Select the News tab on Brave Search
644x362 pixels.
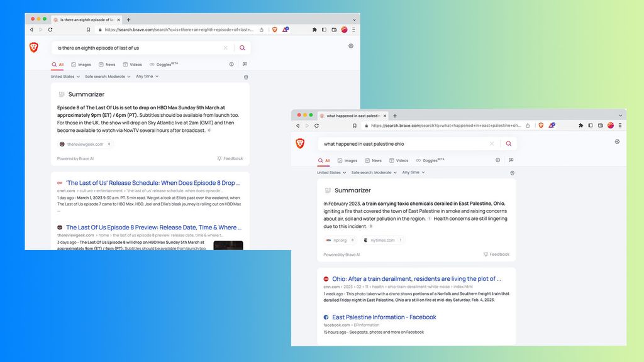point(375,160)
